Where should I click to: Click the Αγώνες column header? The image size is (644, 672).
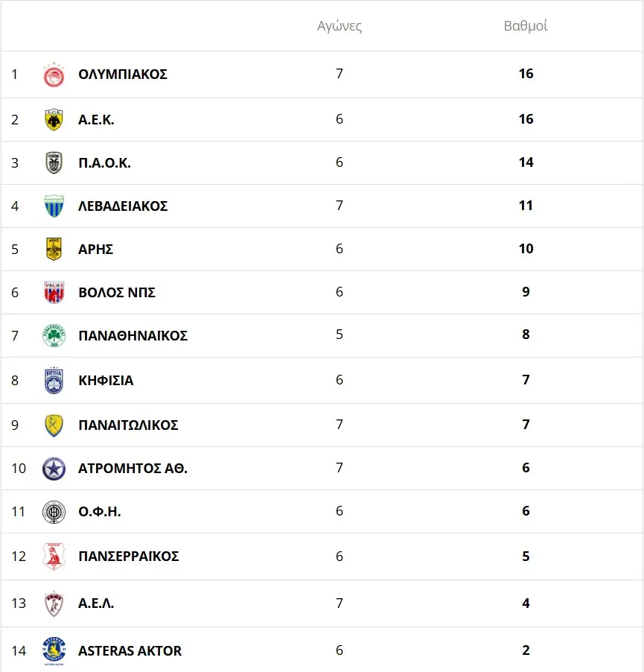(x=339, y=26)
